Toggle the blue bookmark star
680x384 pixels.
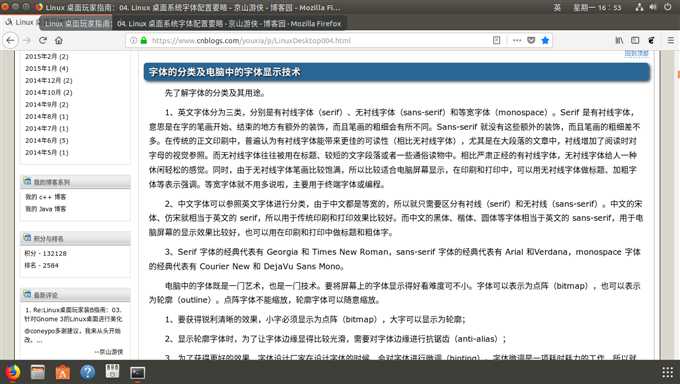pos(545,40)
